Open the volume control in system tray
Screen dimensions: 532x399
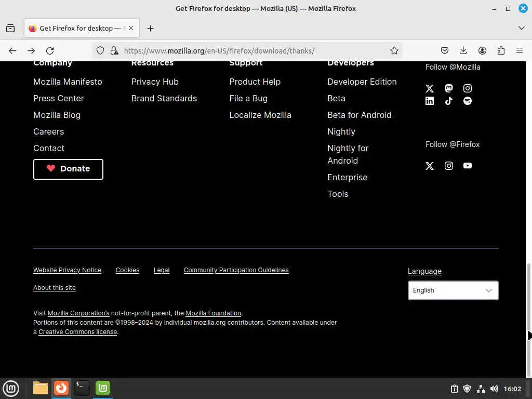point(494,389)
